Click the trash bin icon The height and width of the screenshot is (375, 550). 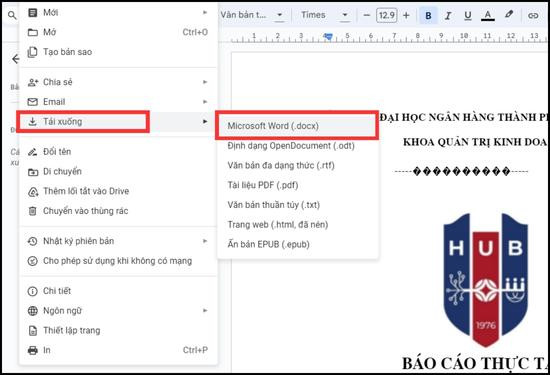pyautogui.click(x=32, y=211)
